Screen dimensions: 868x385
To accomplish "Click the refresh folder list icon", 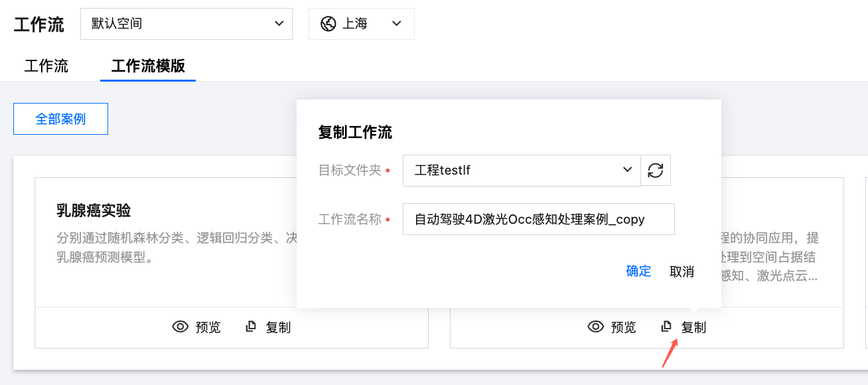I will tap(656, 171).
